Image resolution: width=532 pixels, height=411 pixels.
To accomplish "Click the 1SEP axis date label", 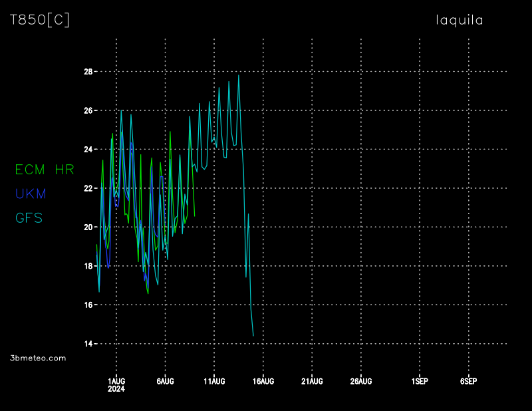I will [x=420, y=381].
